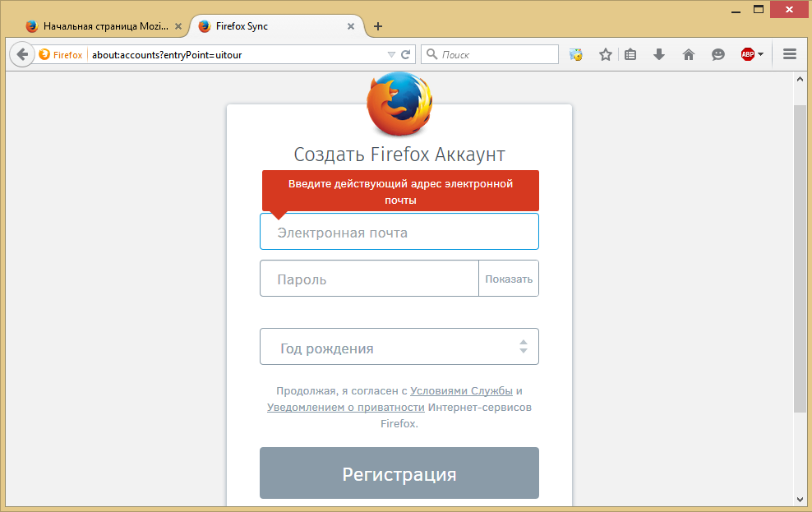Open a new tab with plus button
Screen dimensions: 812x512
(378, 26)
